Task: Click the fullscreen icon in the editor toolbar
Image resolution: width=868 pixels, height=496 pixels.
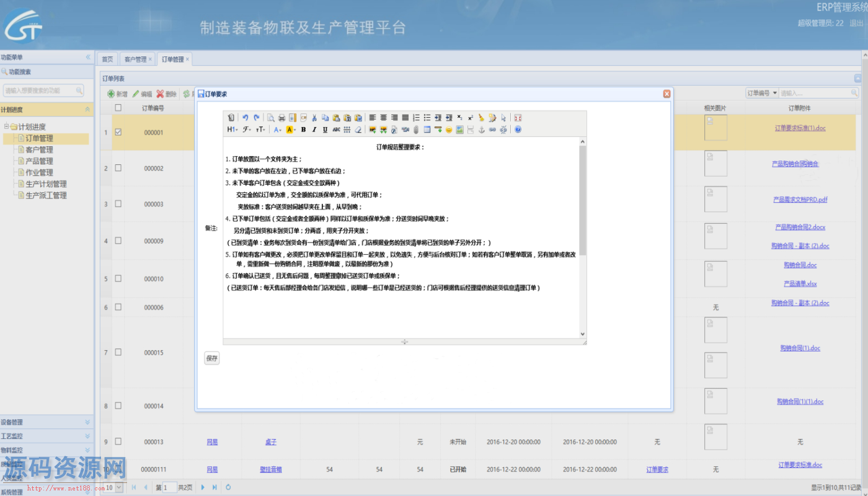Action: click(x=518, y=117)
